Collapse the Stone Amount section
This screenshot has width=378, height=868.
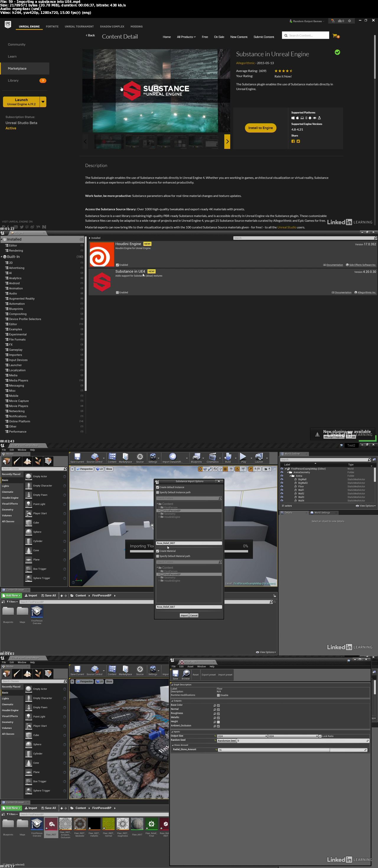[x=172, y=745]
